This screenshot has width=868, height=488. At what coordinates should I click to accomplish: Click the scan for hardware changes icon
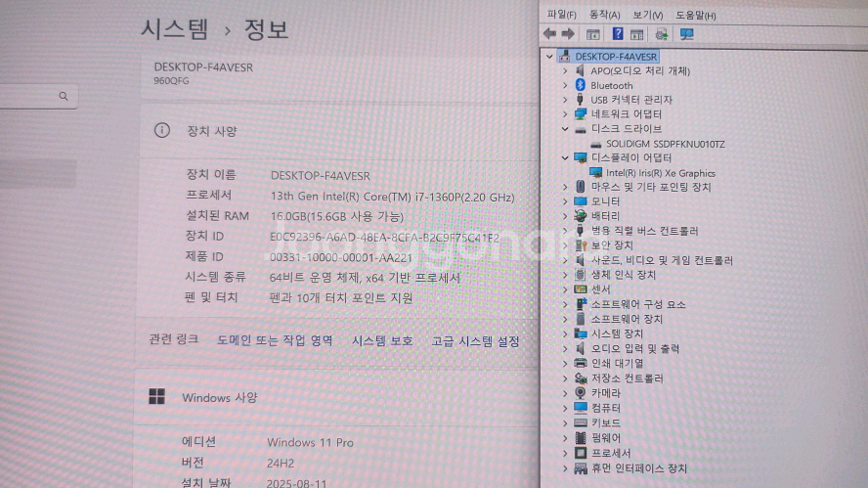(x=686, y=34)
